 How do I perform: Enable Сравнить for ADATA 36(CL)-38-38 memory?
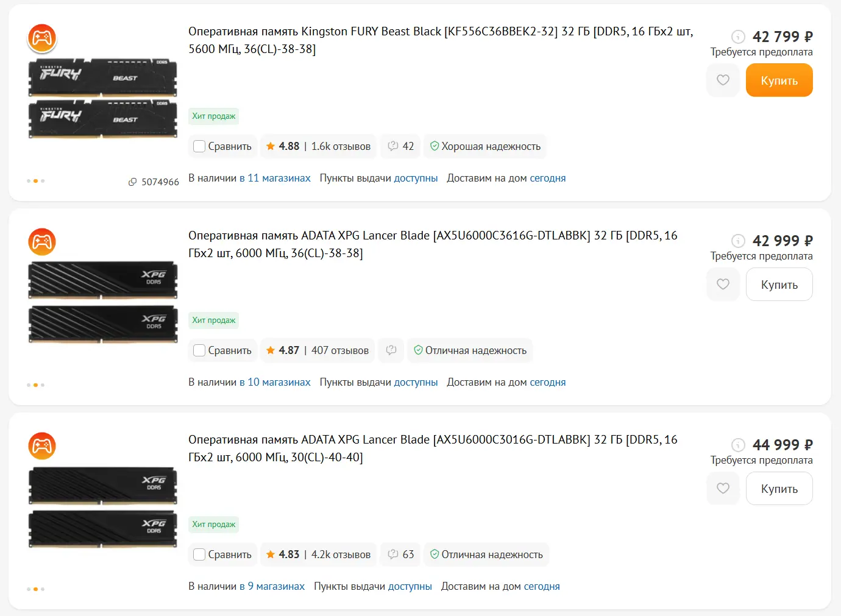(199, 350)
